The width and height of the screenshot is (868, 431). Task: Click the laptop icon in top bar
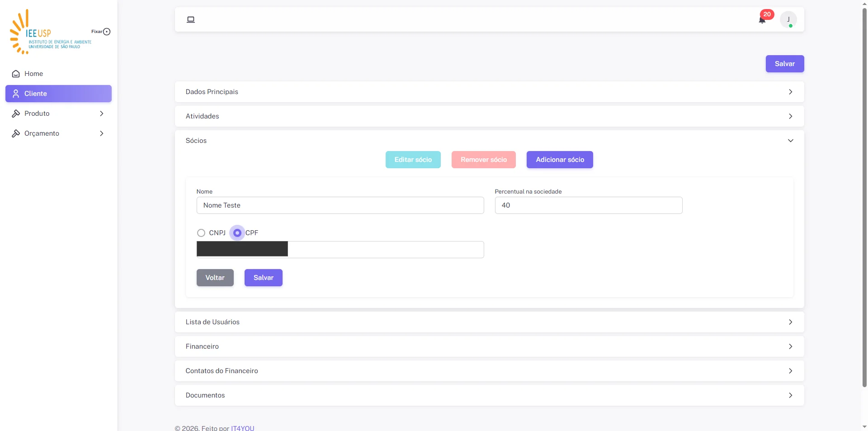pos(191,19)
